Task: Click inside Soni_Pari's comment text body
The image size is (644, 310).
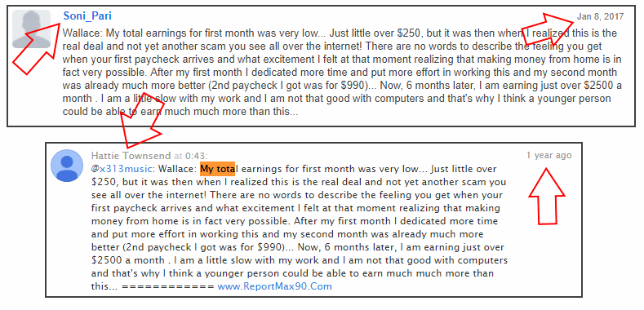Action: tap(342, 72)
